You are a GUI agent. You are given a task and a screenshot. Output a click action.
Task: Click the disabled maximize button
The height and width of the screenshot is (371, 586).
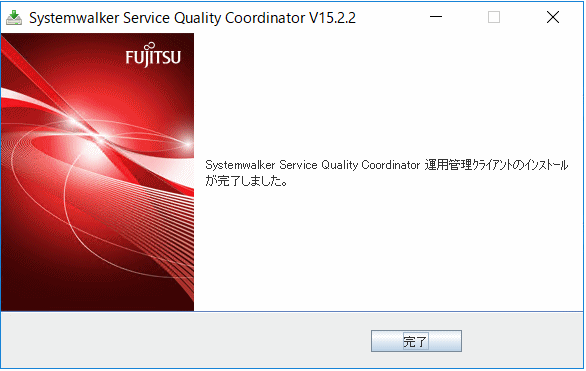[494, 17]
